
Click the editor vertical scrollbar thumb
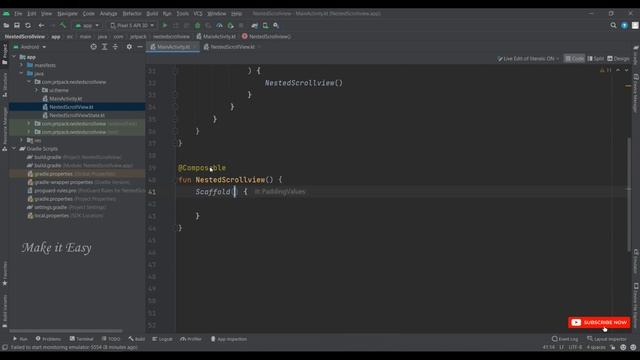[629, 195]
